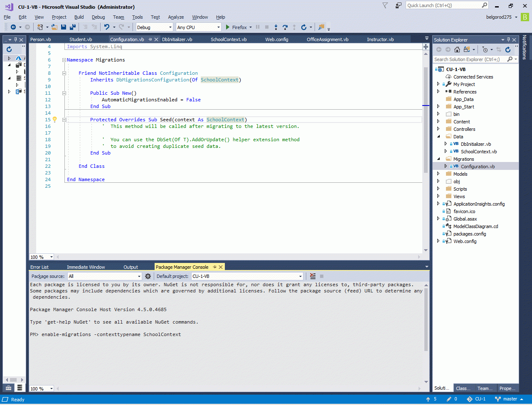Collapse the Migrations folder node
The image size is (532, 405).
[438, 159]
